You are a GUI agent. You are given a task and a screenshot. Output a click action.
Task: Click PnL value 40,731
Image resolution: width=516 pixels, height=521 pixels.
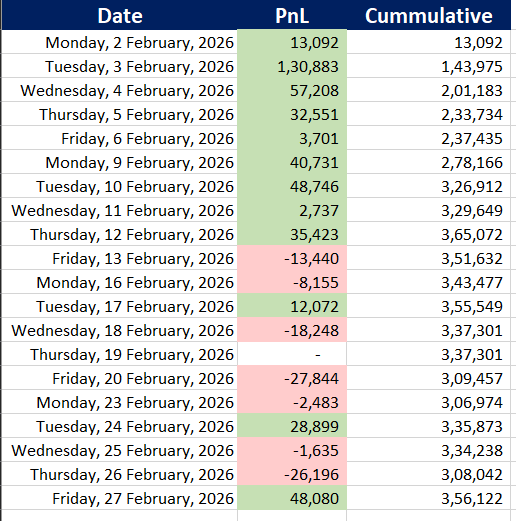point(292,162)
